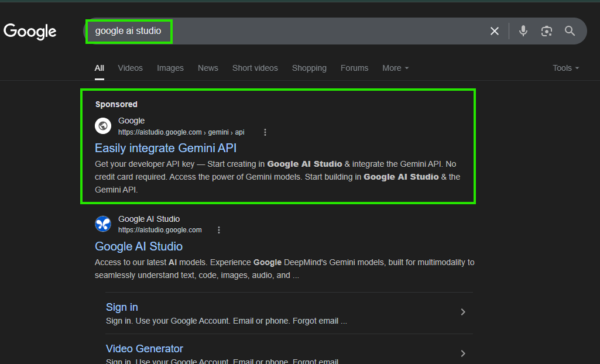Click the Google logo

(30, 32)
